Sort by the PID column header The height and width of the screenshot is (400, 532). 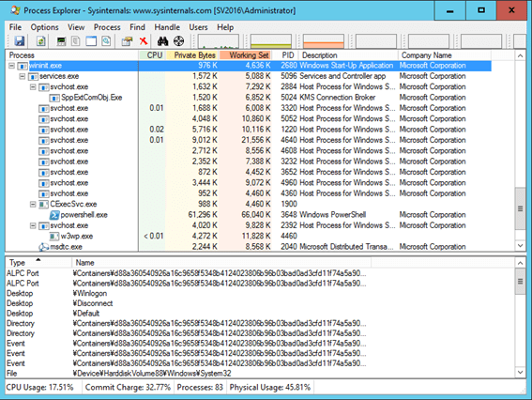click(285, 55)
